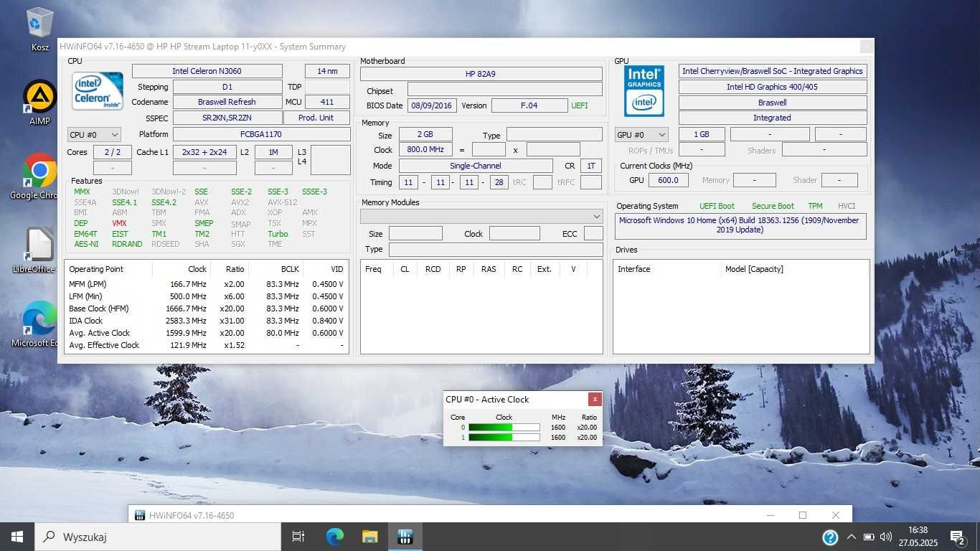The width and height of the screenshot is (980, 551).
Task: Open the CPU #0 selector dropdown
Action: pos(94,134)
